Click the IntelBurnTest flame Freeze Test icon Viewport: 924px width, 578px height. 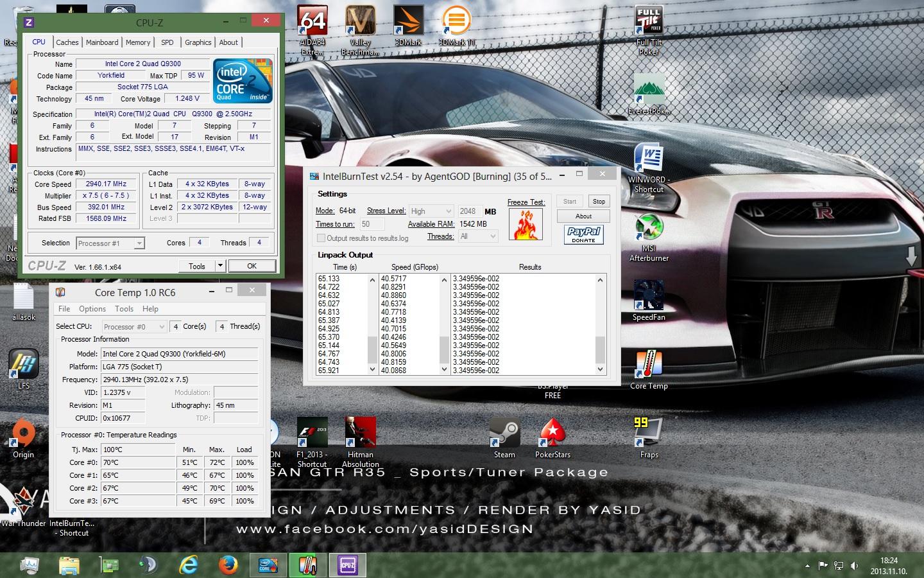526,224
